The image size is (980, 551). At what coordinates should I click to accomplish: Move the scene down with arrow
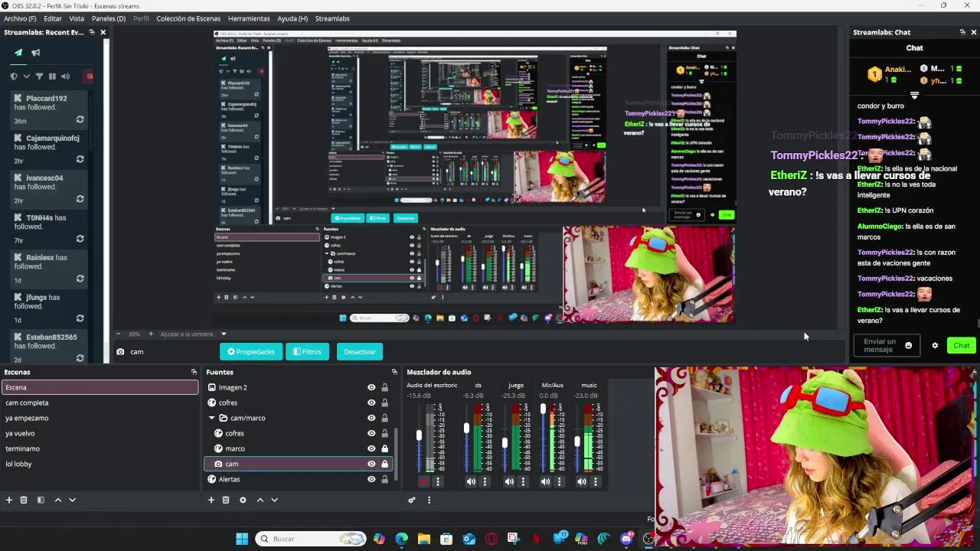coord(72,500)
